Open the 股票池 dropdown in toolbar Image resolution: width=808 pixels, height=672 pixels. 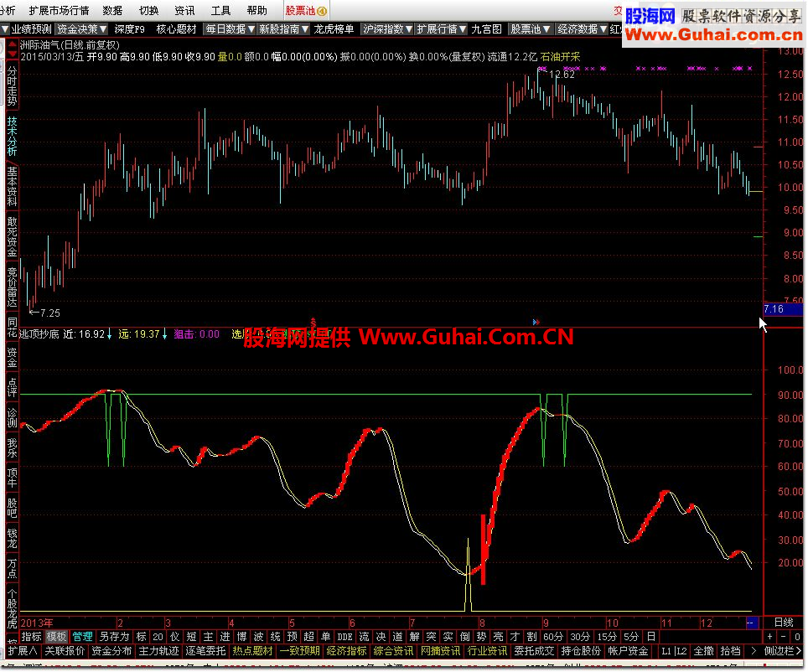(x=531, y=29)
